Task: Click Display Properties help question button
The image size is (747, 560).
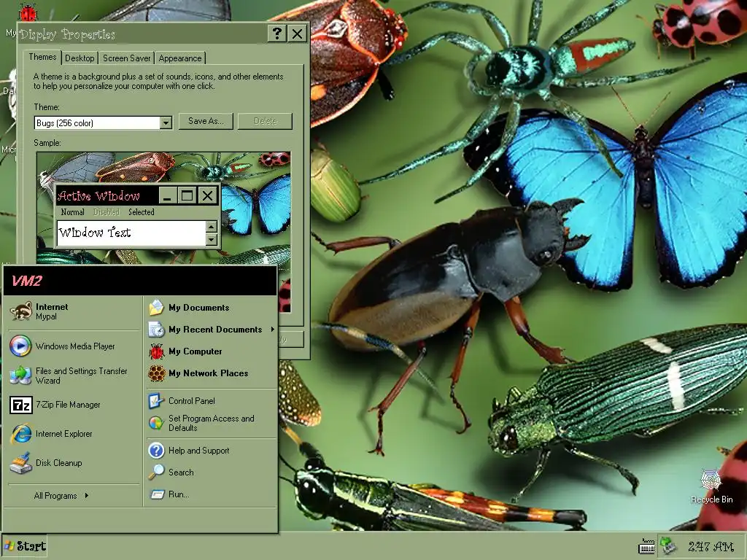Action: (x=276, y=34)
